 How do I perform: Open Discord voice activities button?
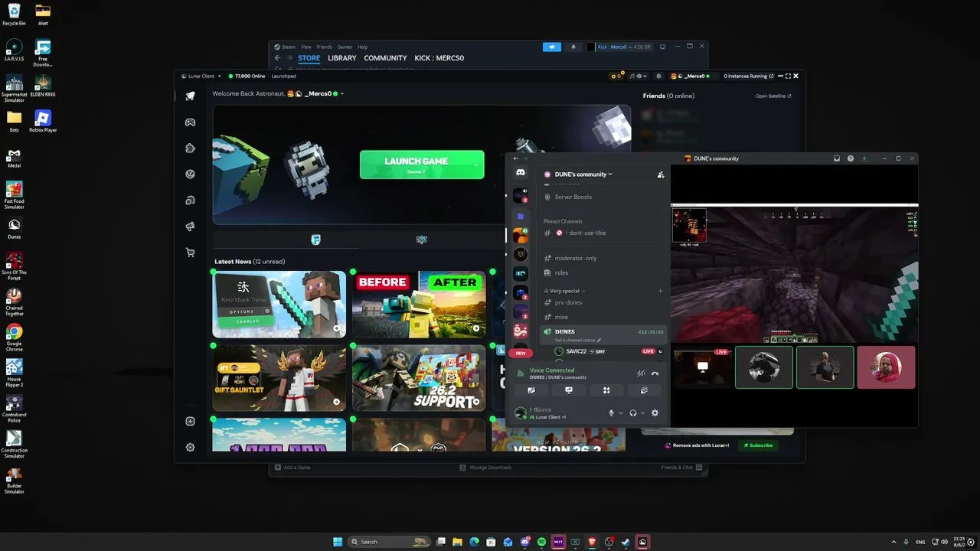coord(606,390)
